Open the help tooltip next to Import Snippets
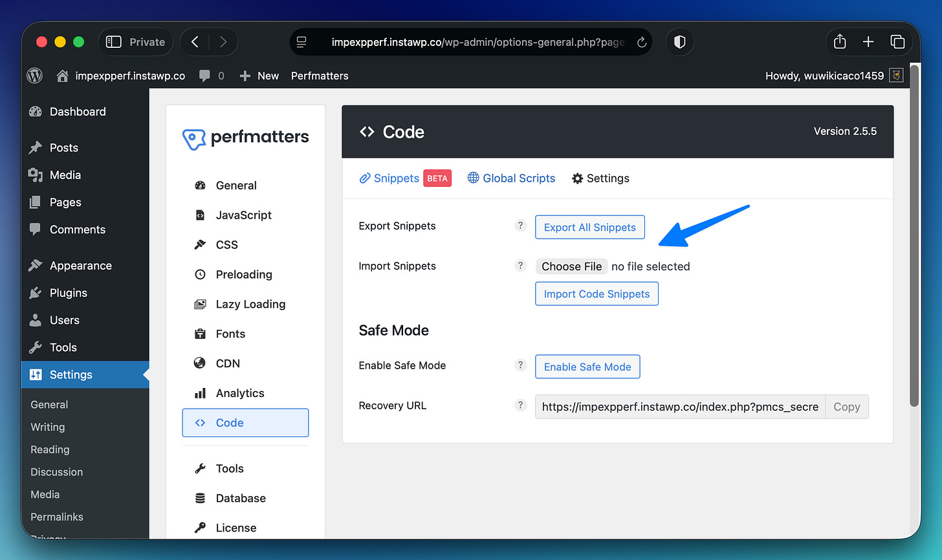Screen dimensions: 942x560 [x=521, y=266]
